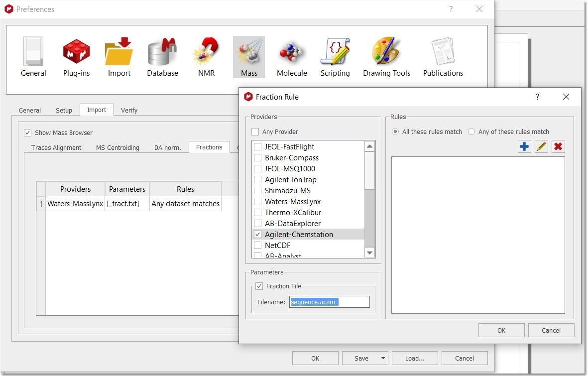Close the Fraction Rule dialog
The image size is (588, 377).
(566, 97)
